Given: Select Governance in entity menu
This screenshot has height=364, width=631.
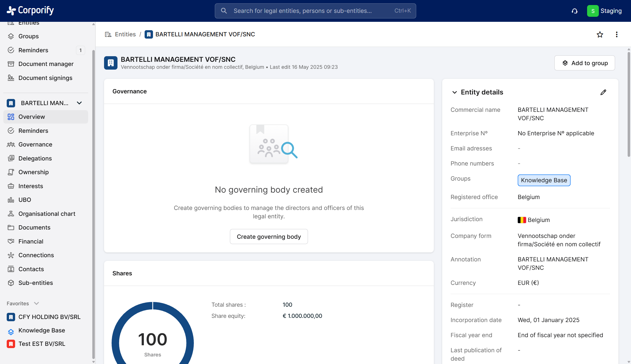Looking at the screenshot, I should [35, 144].
